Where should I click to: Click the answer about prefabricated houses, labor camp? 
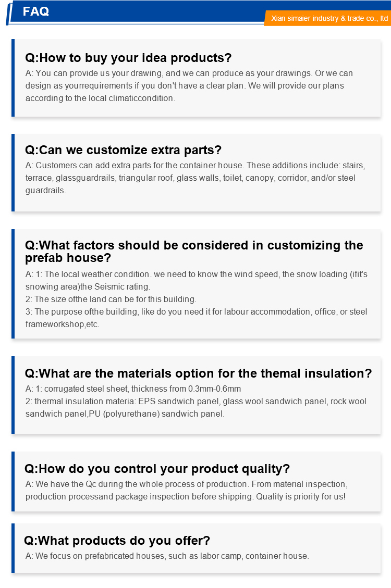point(167,556)
